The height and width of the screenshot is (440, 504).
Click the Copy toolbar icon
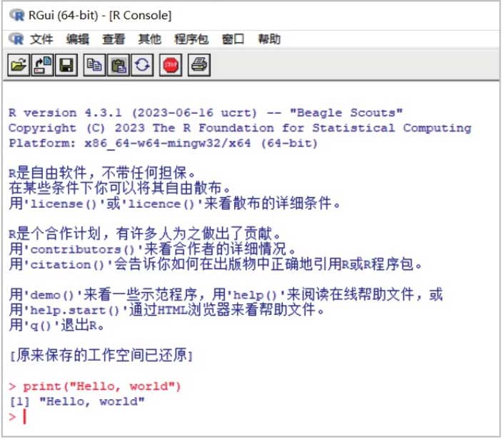click(x=94, y=65)
